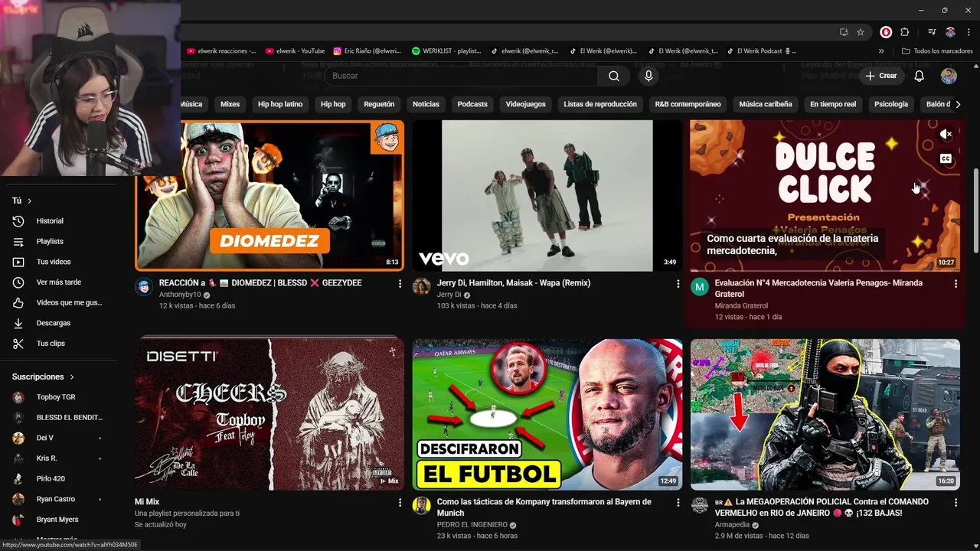Viewport: 980px width, 551px height.
Task: Open the El Werik Podcast bookmark
Action: click(x=762, y=51)
